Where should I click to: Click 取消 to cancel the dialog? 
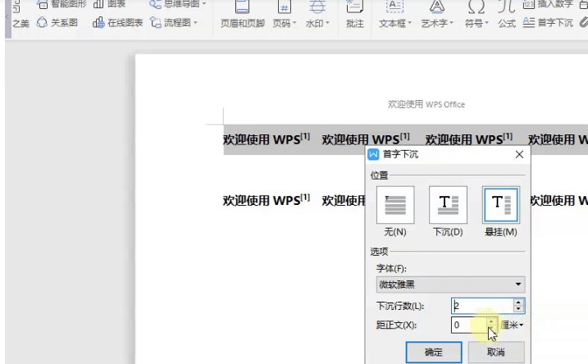(x=495, y=352)
